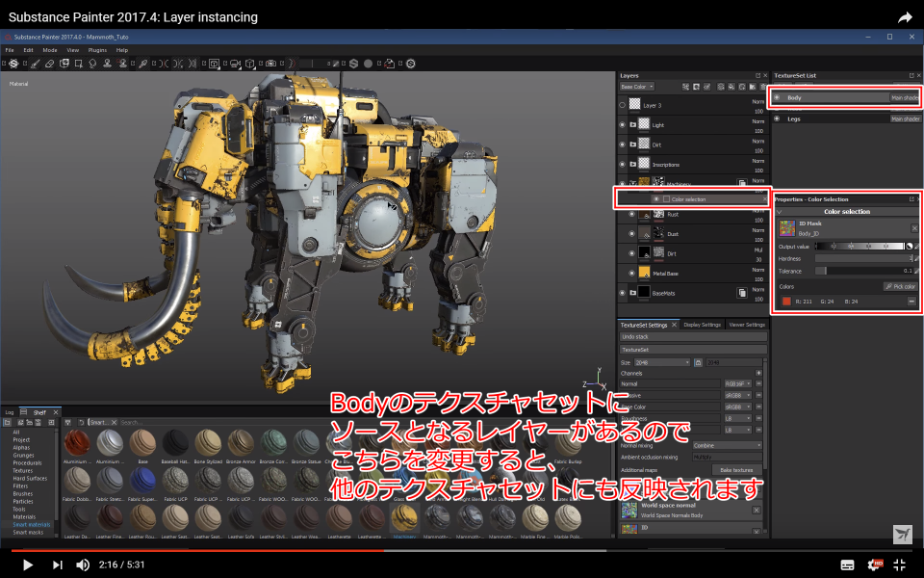Click the 3D cube viewport icon

pyautogui.click(x=250, y=64)
